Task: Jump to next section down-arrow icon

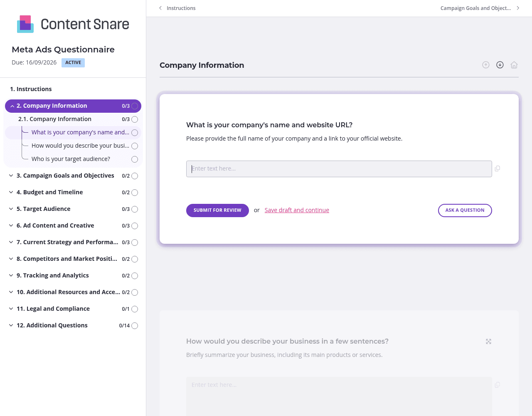Action: [x=500, y=65]
